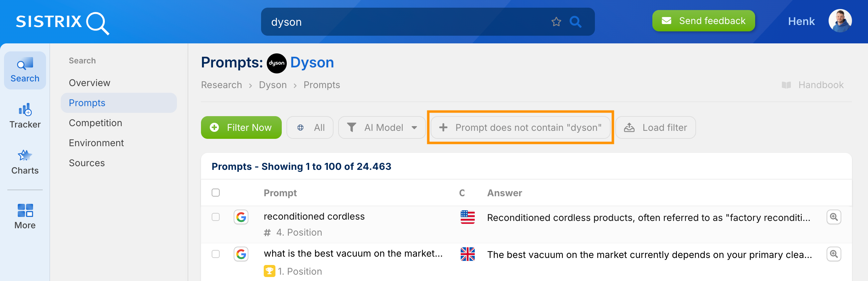Click the US flag in first row
Viewport: 868px width, 281px height.
(x=467, y=217)
